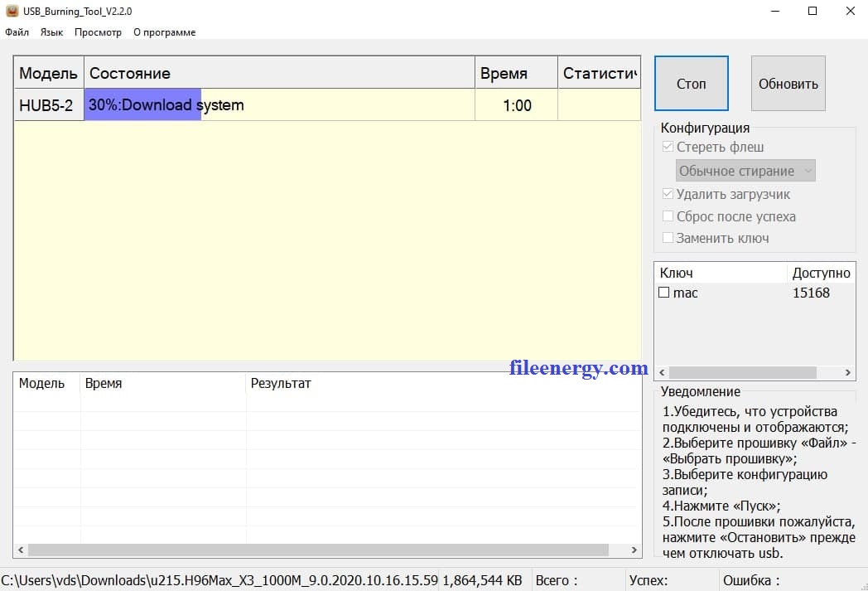The height and width of the screenshot is (591, 868).
Task: Click right arrow of key list scrollbar
Action: click(847, 373)
